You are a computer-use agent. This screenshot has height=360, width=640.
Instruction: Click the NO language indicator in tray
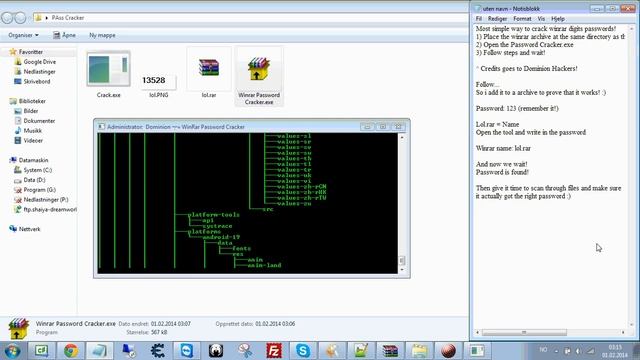543,350
